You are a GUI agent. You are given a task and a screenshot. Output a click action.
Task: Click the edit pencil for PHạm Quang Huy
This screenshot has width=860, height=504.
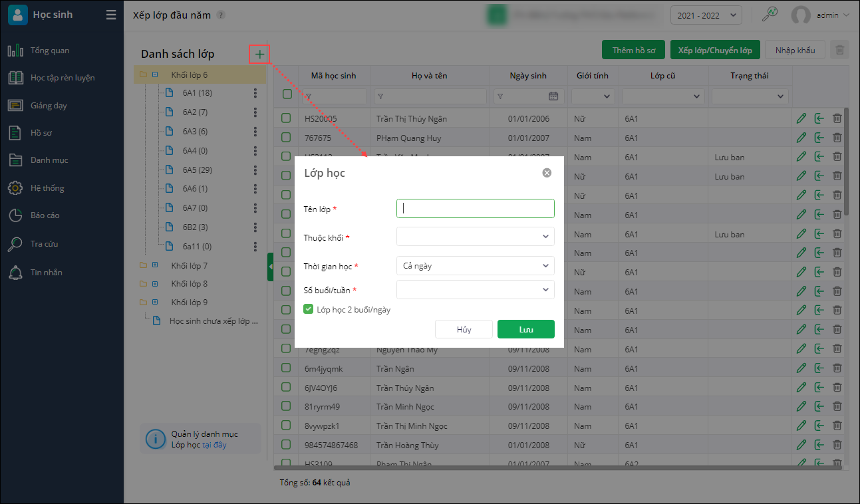(x=801, y=138)
